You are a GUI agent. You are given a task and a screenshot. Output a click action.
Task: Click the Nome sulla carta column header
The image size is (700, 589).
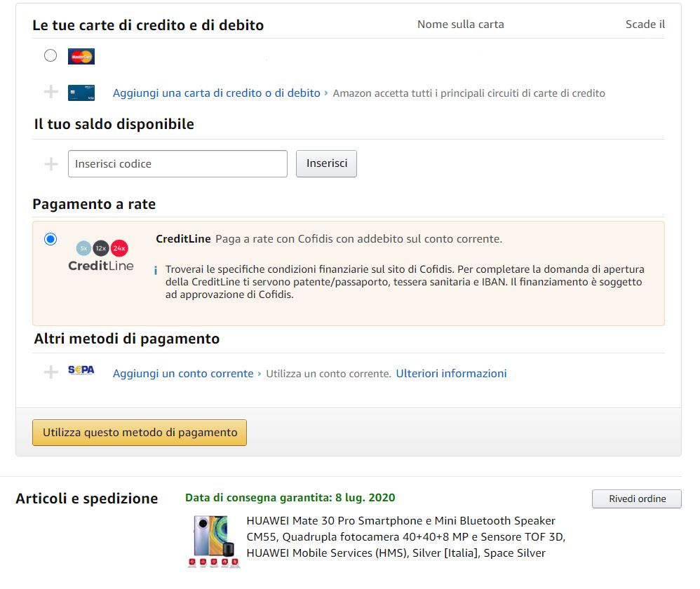click(461, 25)
